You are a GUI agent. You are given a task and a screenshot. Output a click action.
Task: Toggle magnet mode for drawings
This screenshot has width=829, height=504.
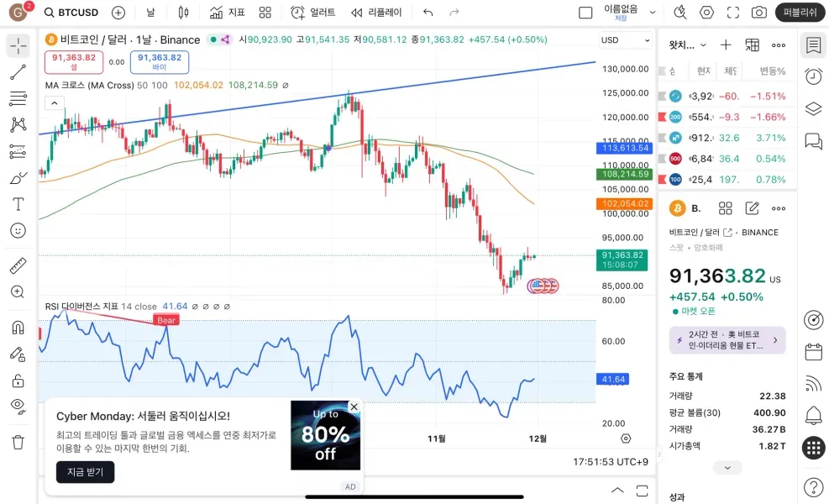tap(18, 328)
